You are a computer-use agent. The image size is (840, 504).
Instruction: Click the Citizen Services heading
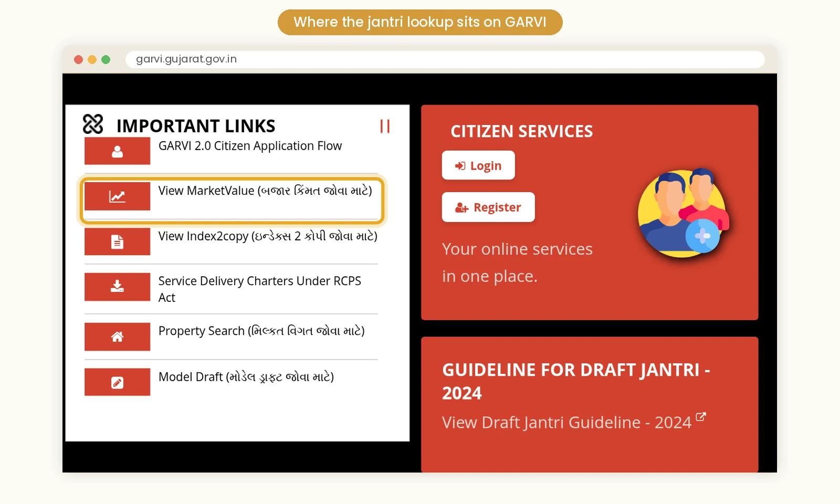[x=522, y=131]
